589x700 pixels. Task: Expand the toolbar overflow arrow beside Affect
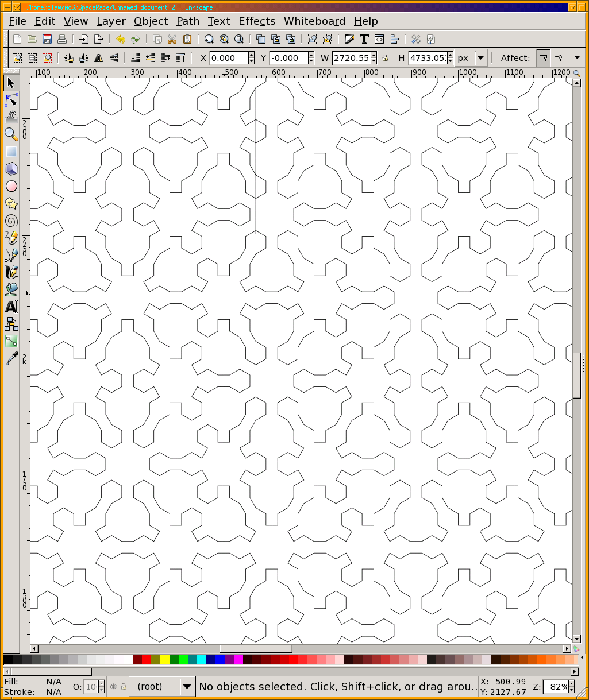576,58
